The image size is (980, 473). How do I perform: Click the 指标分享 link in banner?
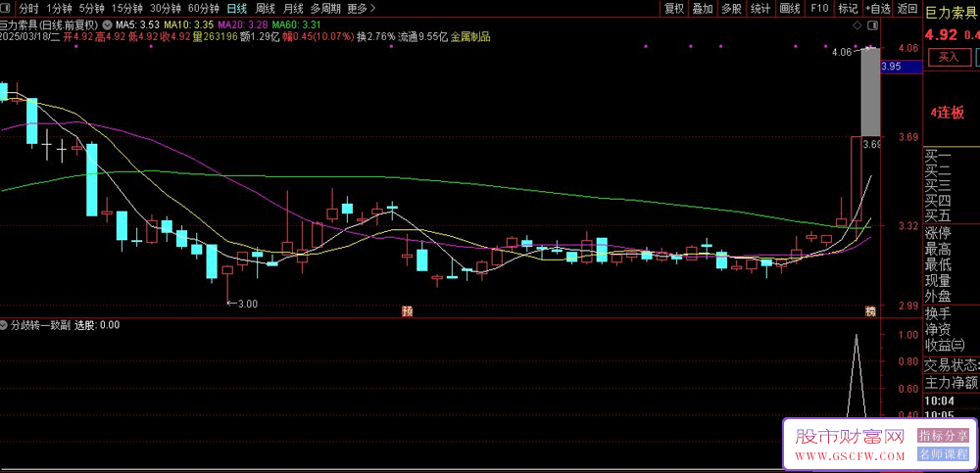(943, 435)
